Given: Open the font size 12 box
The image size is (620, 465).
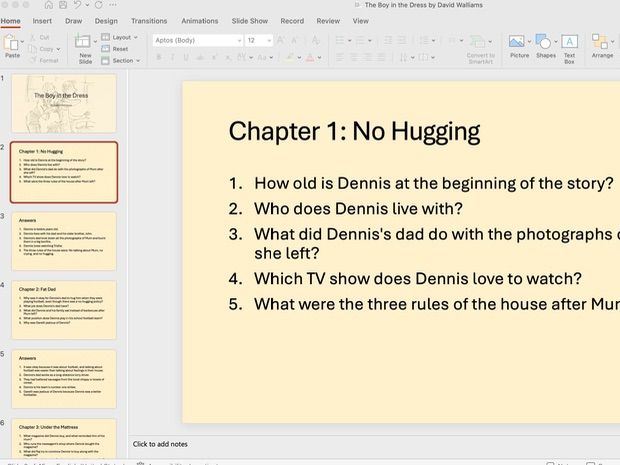Looking at the screenshot, I should 259,40.
